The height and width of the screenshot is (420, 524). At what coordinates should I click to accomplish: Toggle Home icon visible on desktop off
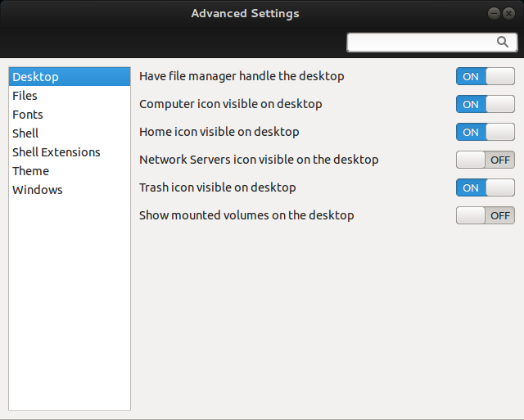click(486, 132)
